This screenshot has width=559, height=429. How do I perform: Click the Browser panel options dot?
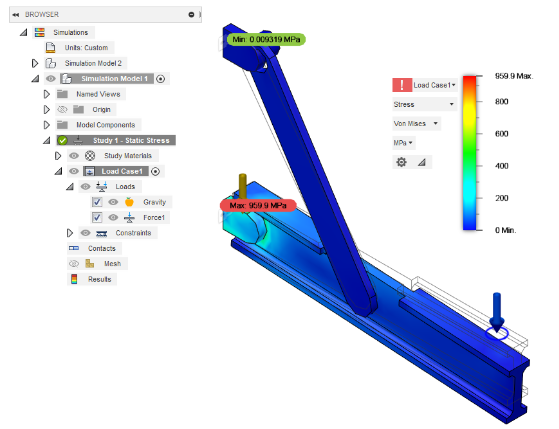pos(191,15)
